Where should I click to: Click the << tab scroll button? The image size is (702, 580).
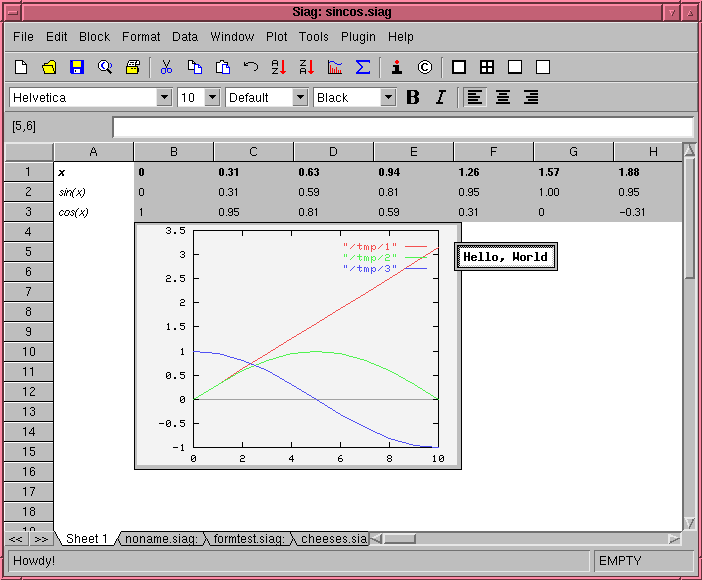click(16, 539)
